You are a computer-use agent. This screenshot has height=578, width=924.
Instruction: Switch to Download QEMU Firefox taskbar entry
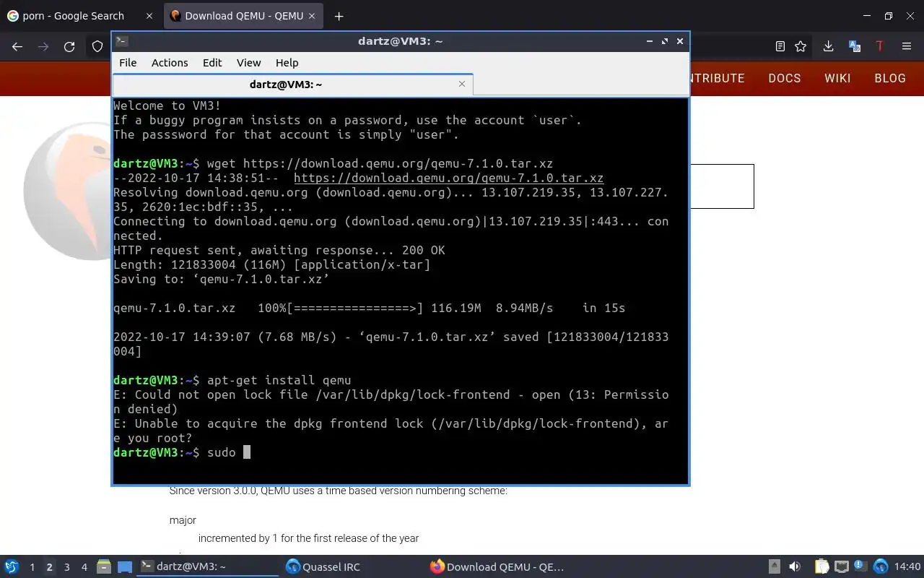tap(497, 567)
